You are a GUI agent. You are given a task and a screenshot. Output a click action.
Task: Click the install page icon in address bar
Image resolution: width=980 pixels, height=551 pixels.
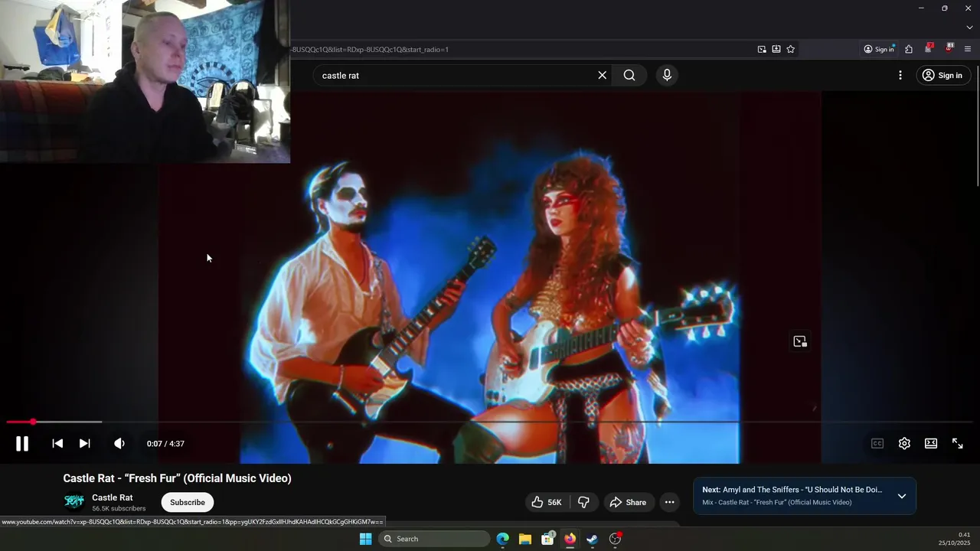[776, 49]
